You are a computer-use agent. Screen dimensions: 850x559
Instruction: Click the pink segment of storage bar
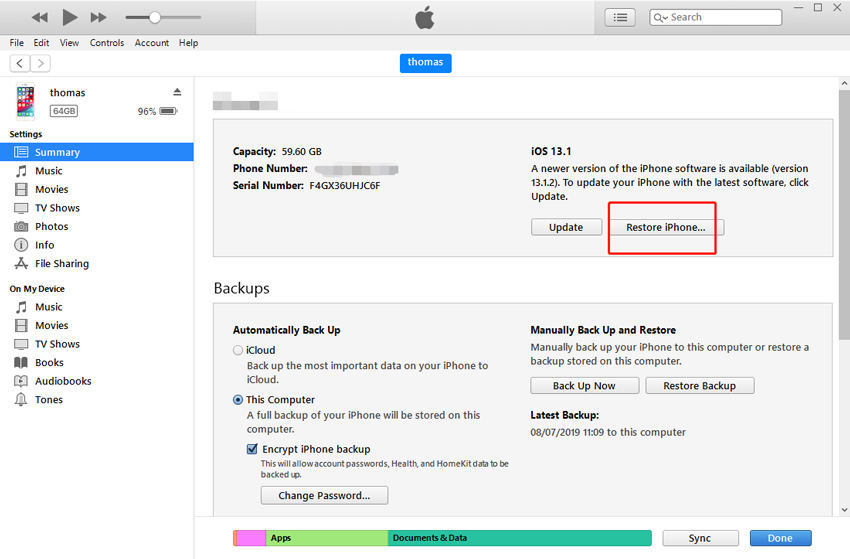[252, 538]
